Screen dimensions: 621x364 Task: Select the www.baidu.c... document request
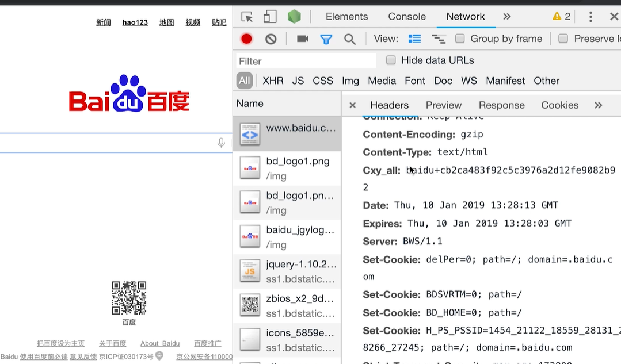(x=287, y=134)
